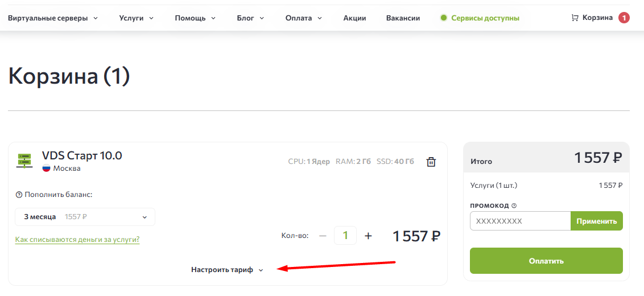Increase quantity with the plus button

coord(368,236)
